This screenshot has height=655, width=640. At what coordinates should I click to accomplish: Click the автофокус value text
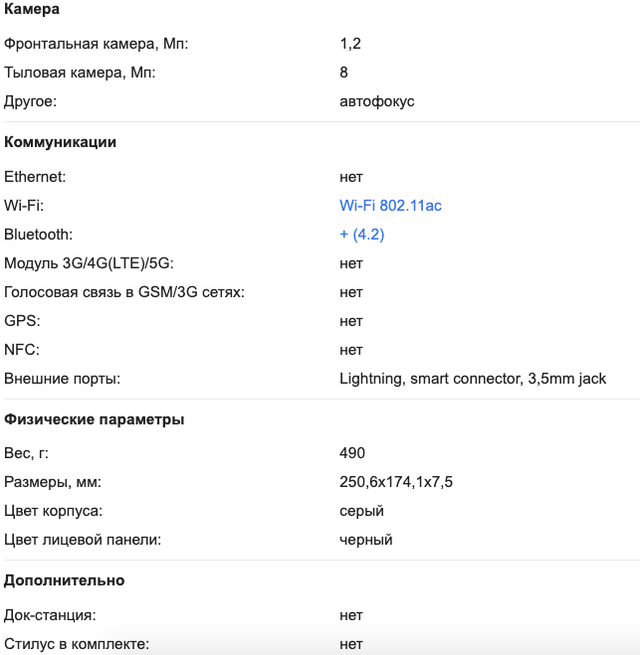(377, 102)
